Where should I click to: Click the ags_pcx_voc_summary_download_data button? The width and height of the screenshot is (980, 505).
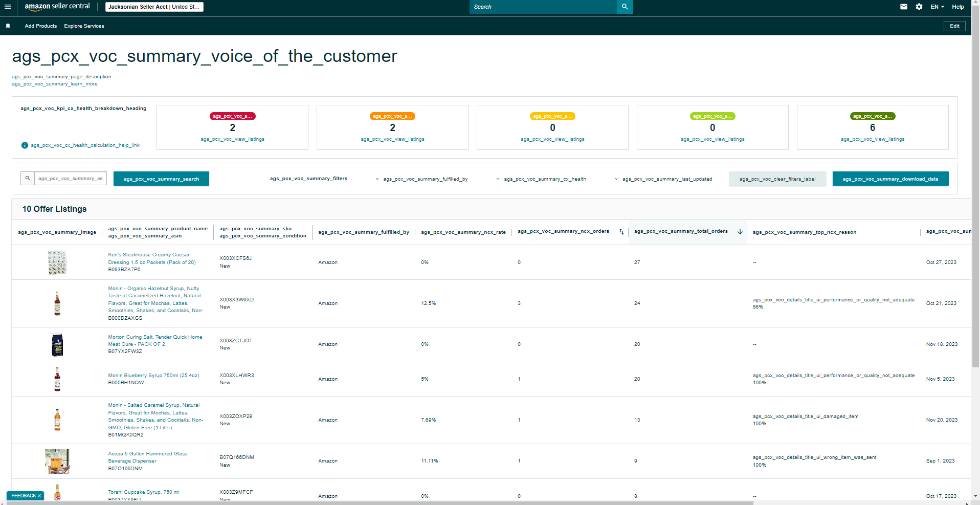(x=890, y=179)
